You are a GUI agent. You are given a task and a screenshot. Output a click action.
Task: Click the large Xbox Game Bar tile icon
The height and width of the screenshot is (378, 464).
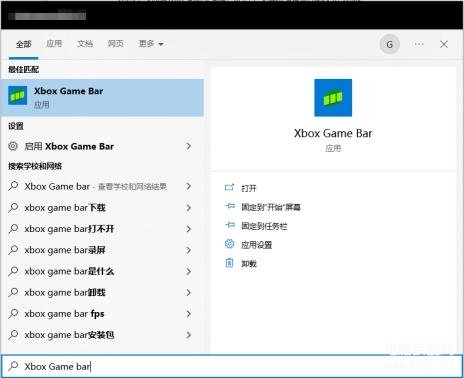pos(333,98)
